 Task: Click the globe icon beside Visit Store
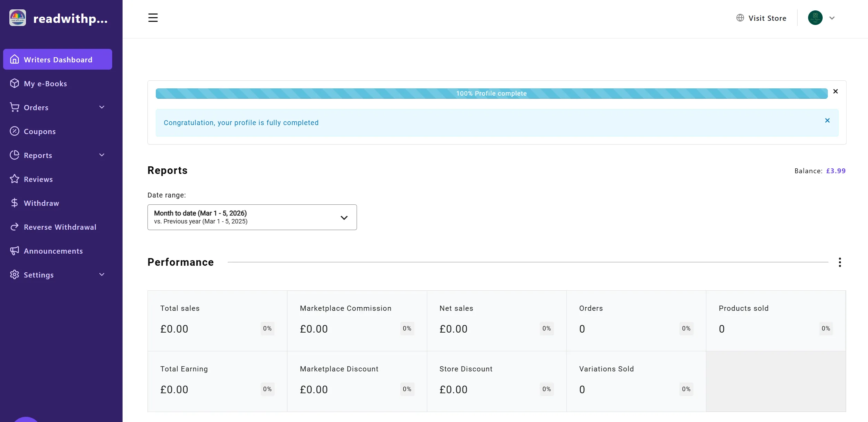(740, 18)
